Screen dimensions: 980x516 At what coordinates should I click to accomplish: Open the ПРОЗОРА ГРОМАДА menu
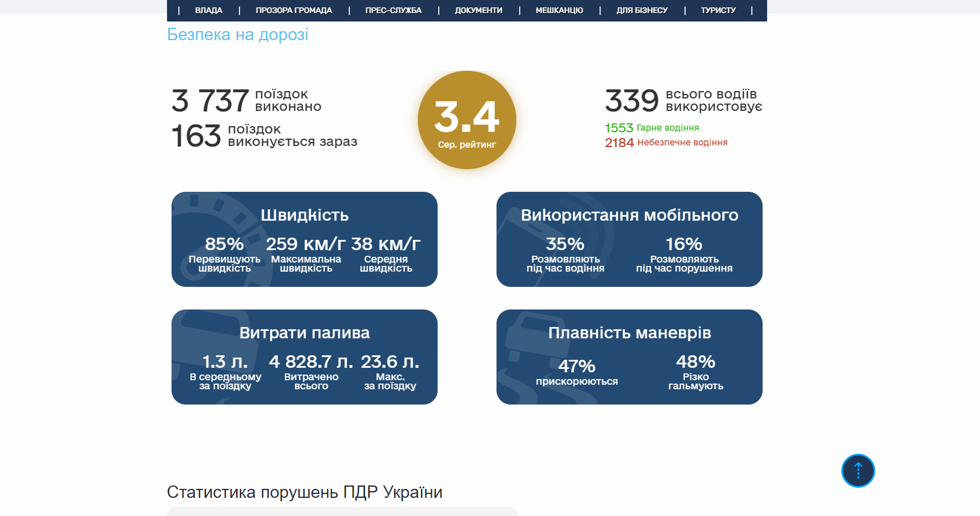click(x=293, y=10)
